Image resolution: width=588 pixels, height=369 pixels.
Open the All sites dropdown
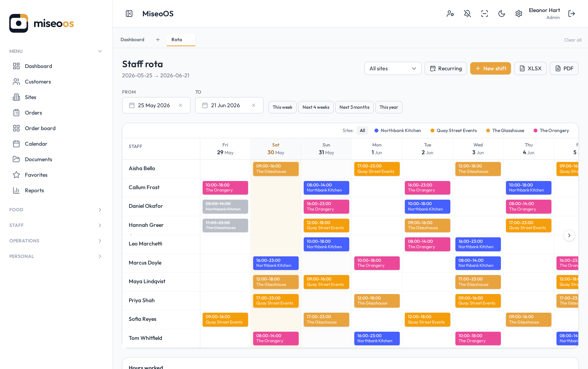pos(393,68)
